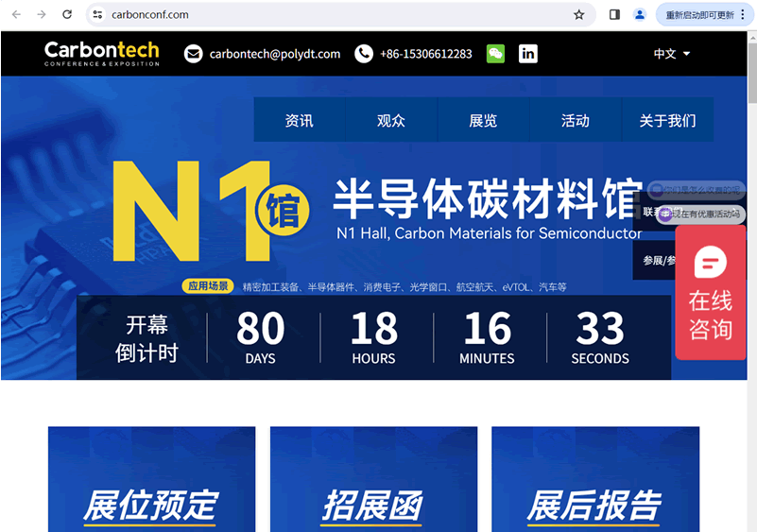Screen dimensions: 757x532
Task: Open the 关于我们 menu item
Action: [667, 120]
